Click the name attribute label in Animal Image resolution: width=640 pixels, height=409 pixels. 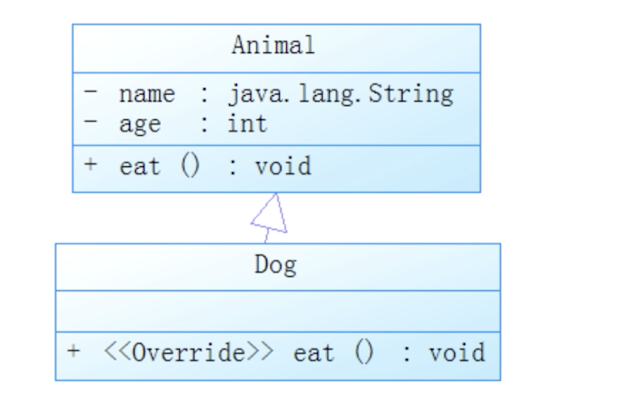[146, 94]
